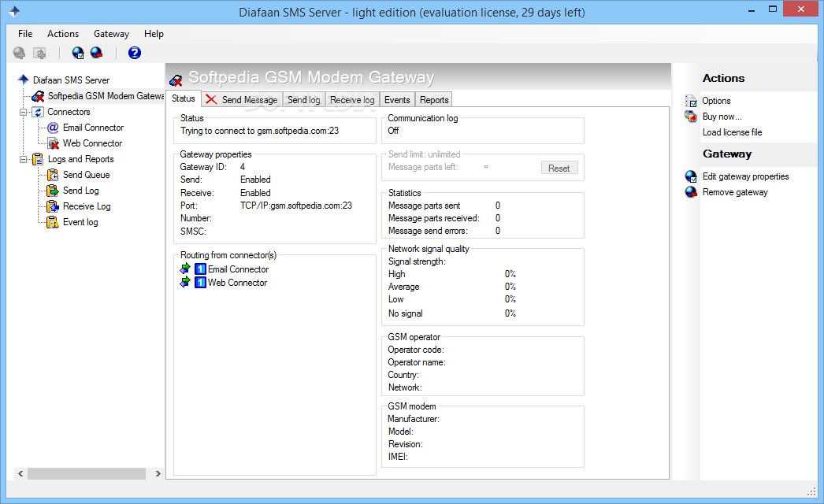Screen dimensions: 824x504
Task: Click the Send Queue icon in tree
Action: [x=53, y=175]
